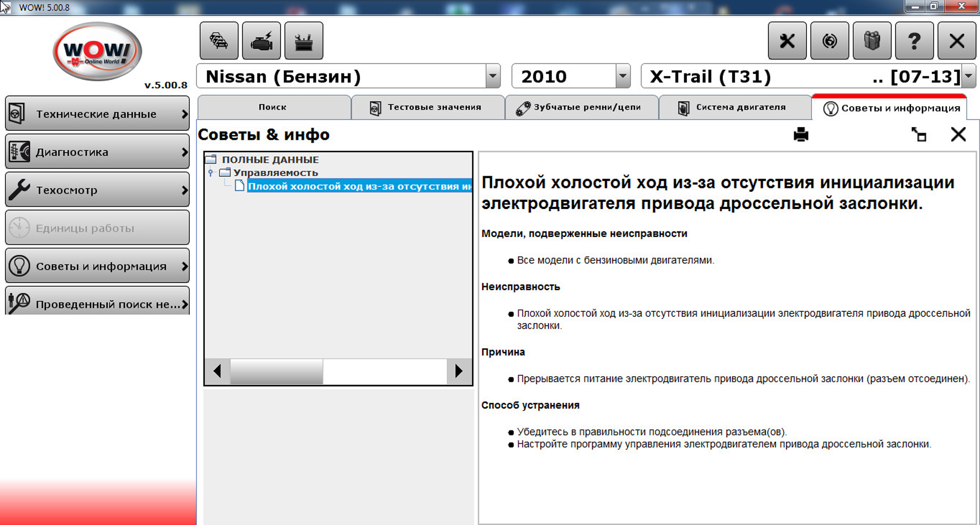The width and height of the screenshot is (980, 525).
Task: Switch to the Тестовые значения tab
Action: [428, 107]
